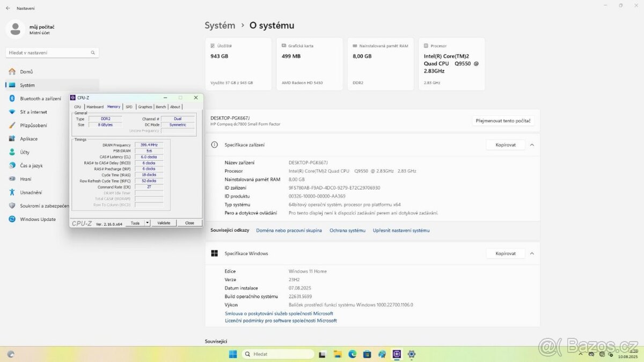Open File Explorer from the taskbar
This screenshot has width=644, height=362.
pyautogui.click(x=338, y=354)
